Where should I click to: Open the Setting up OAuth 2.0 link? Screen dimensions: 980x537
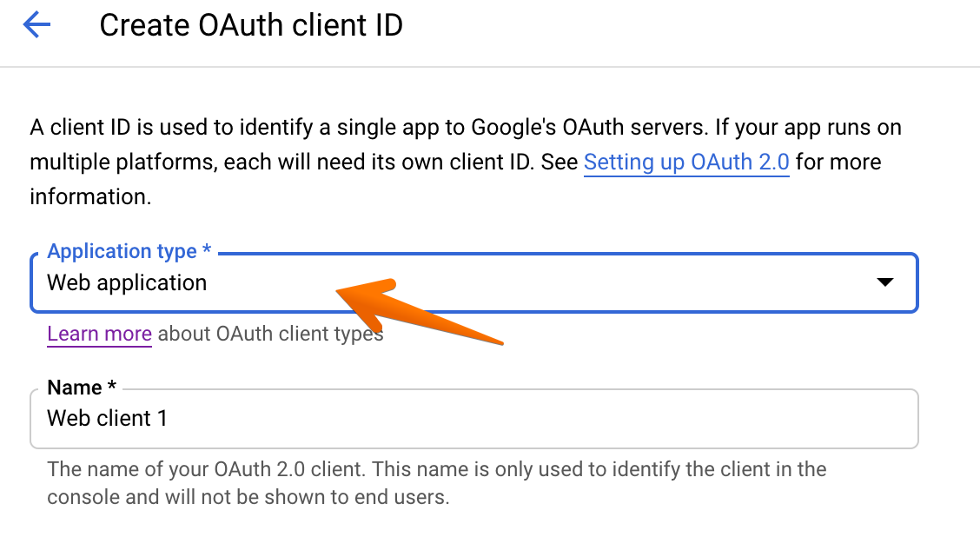pyautogui.click(x=686, y=162)
